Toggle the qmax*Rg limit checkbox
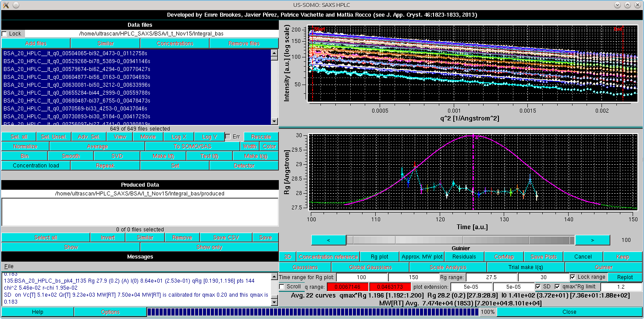The height and width of the screenshot is (319, 644). point(557,287)
